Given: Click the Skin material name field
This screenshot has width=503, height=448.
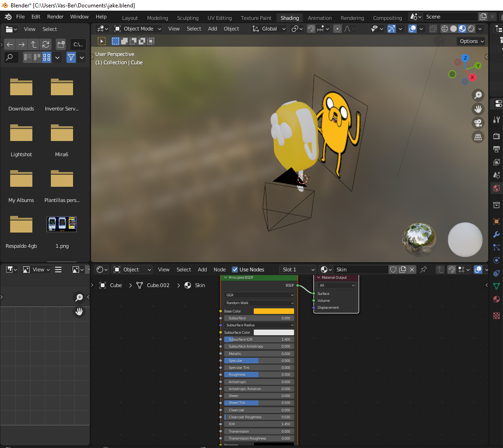Looking at the screenshot, I should 361,270.
